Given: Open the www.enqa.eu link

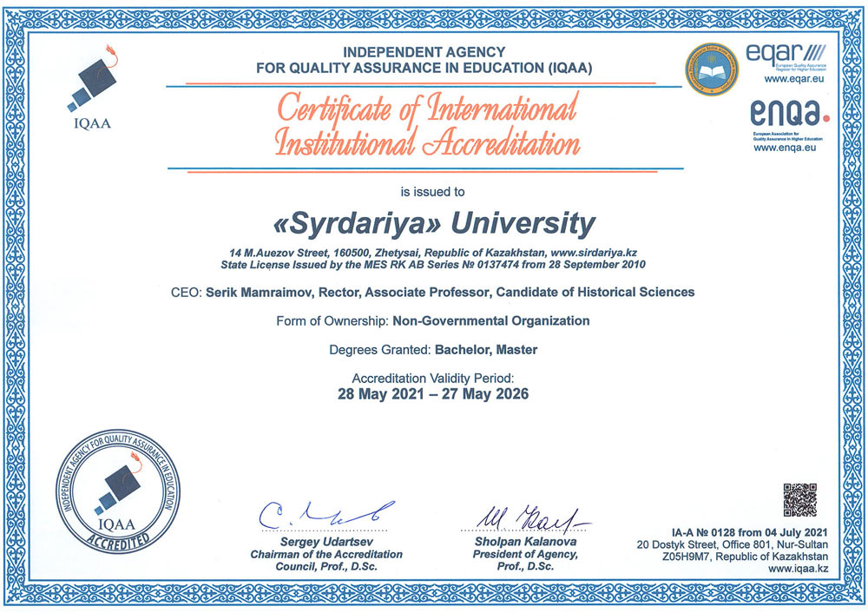Looking at the screenshot, I should pyautogui.click(x=787, y=148).
